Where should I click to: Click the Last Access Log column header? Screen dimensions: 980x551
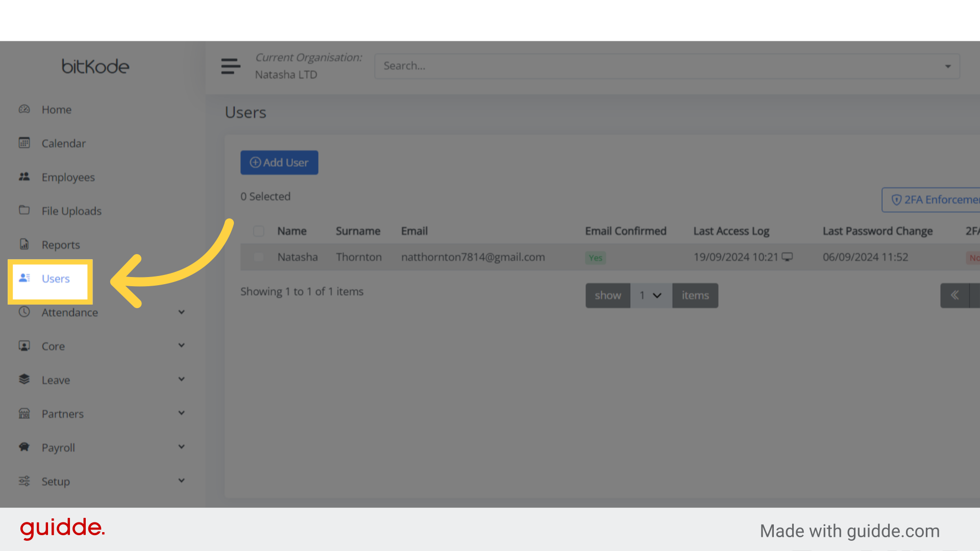click(731, 231)
